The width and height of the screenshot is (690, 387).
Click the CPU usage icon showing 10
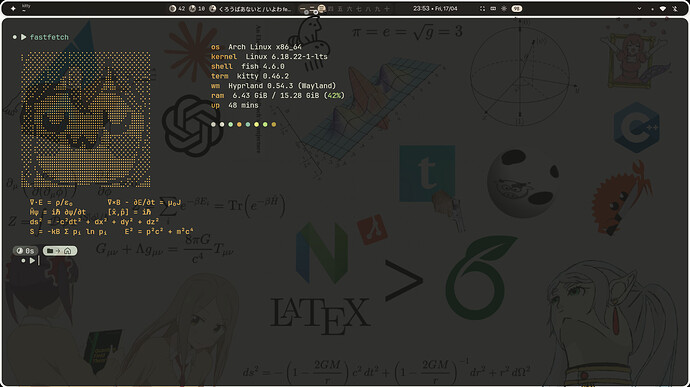[x=192, y=8]
